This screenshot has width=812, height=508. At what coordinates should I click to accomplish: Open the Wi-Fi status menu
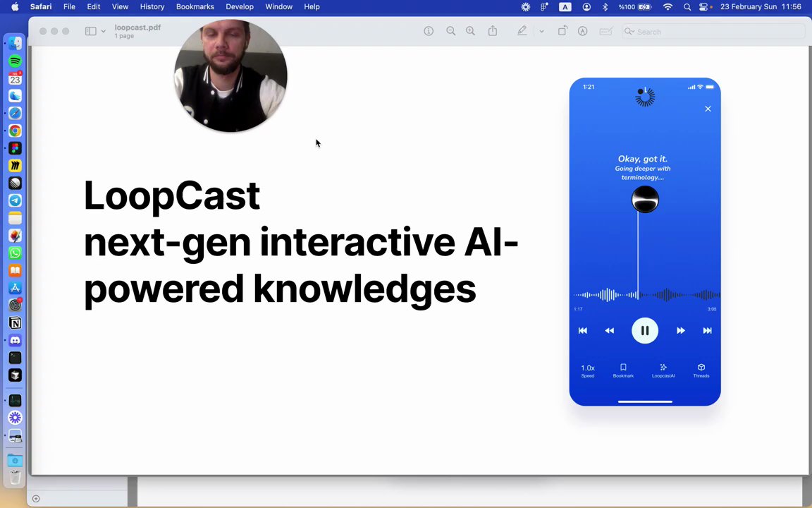668,7
